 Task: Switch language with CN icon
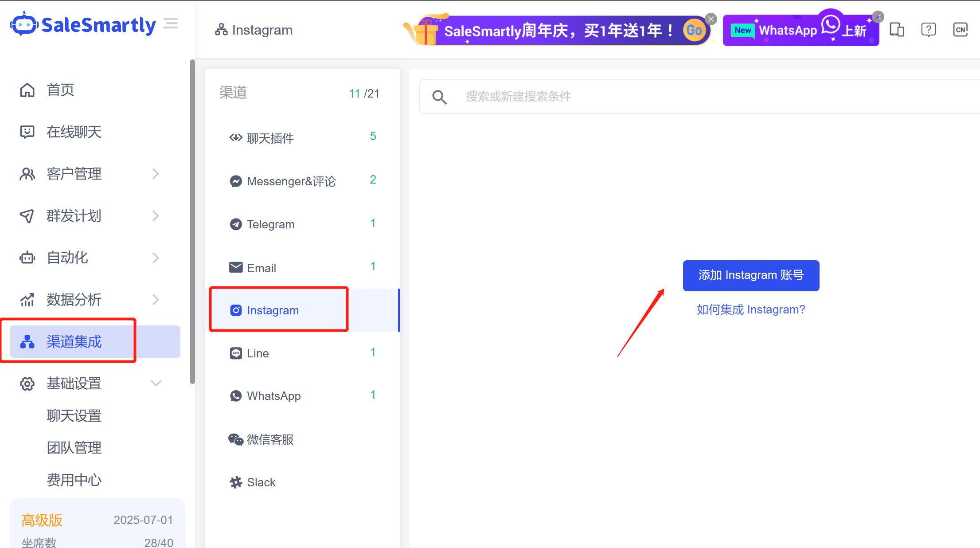(x=960, y=30)
